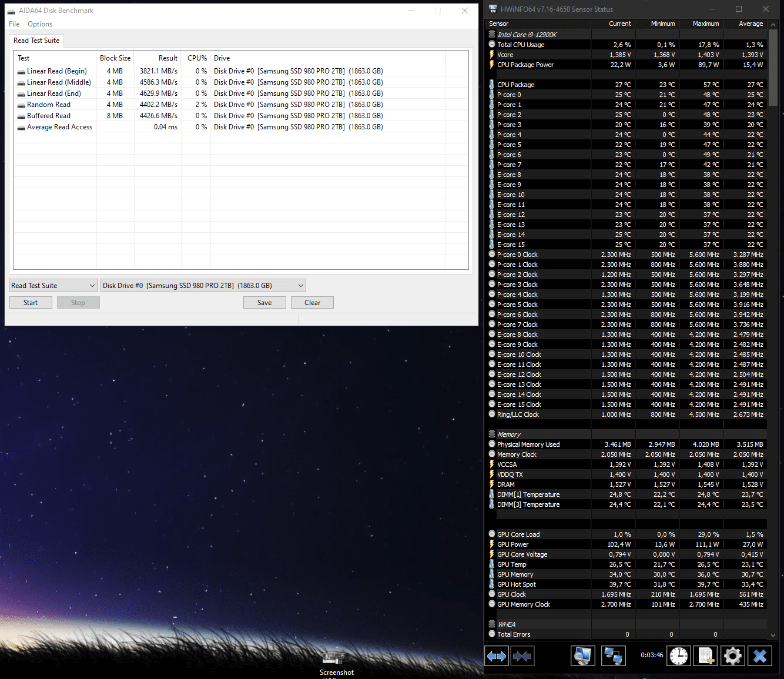Click the lightning icon beside GPU Power
The width and height of the screenshot is (784, 679).
492,544
